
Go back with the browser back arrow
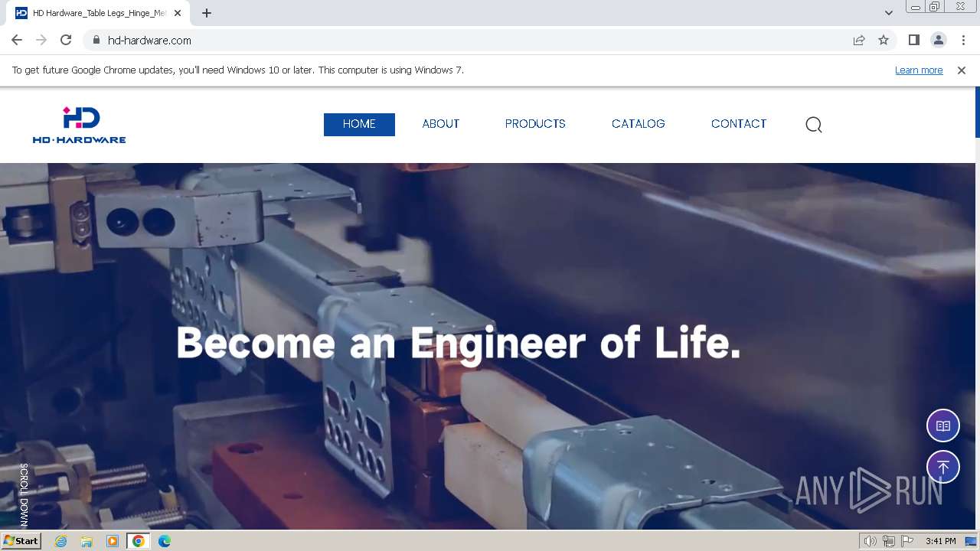click(x=17, y=41)
